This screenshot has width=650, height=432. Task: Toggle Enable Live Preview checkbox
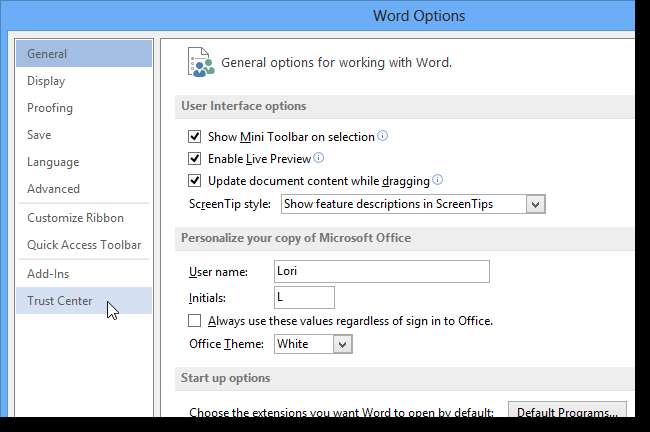click(x=195, y=158)
